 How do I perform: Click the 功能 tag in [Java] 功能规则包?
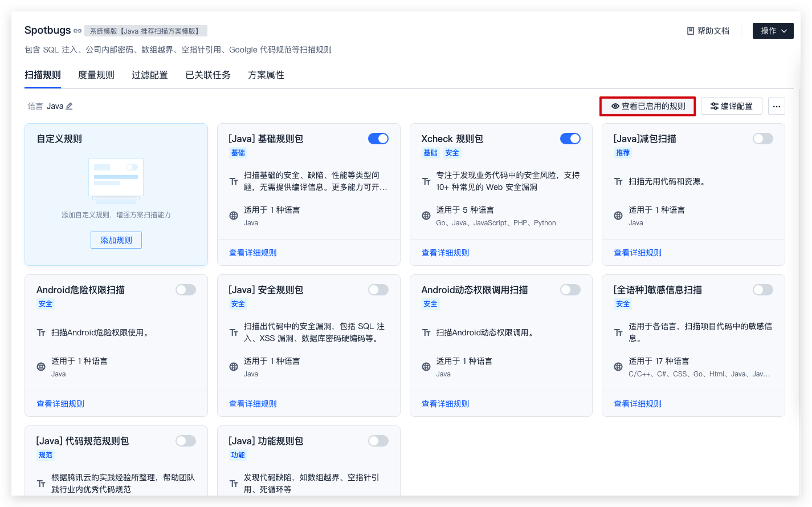coord(238,455)
